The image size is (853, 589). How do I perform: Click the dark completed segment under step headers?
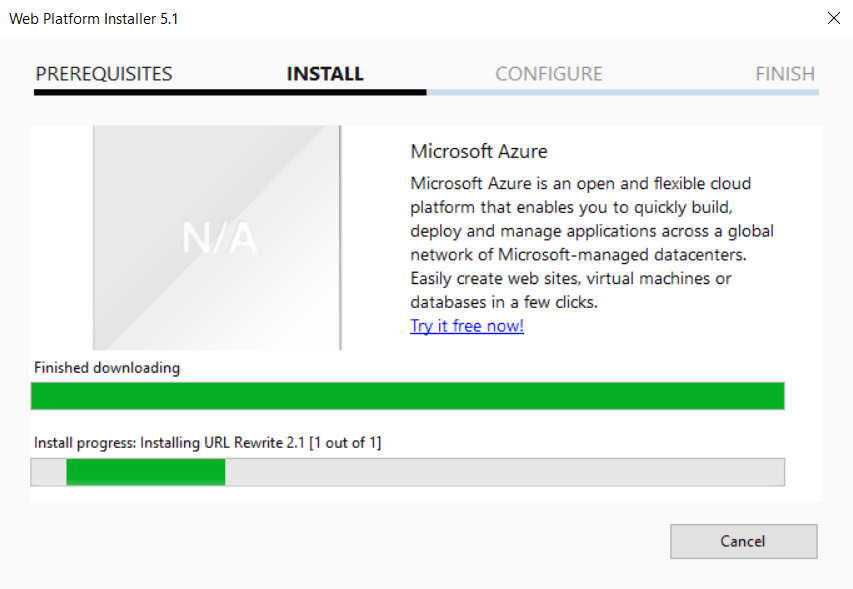[x=230, y=92]
